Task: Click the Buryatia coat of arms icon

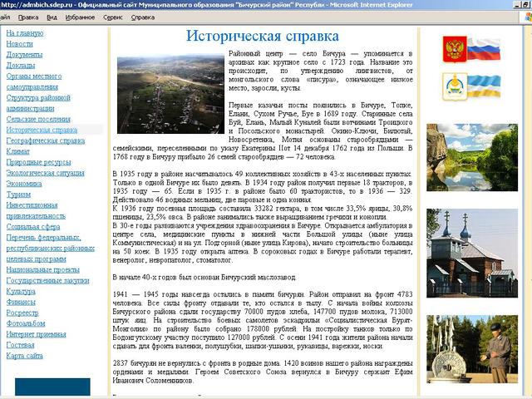Action: click(x=455, y=86)
